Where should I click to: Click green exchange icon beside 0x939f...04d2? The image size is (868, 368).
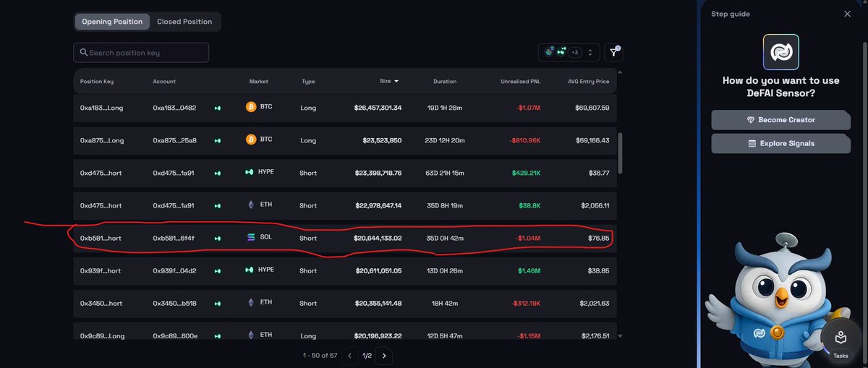217,271
